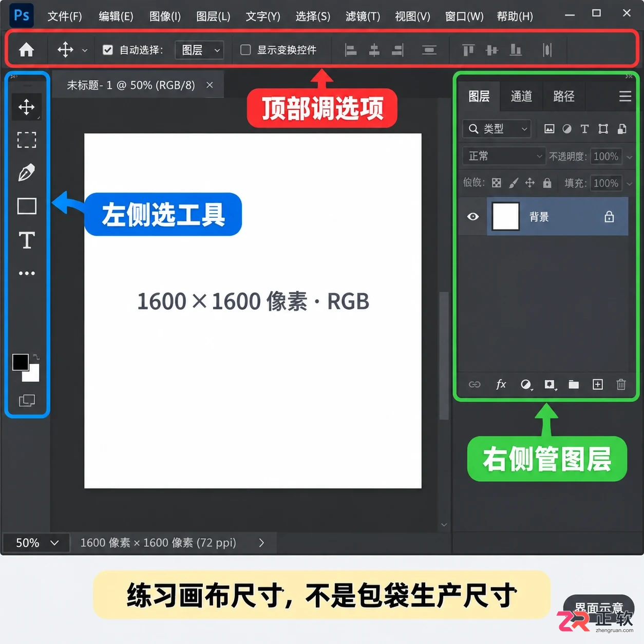Hide the 背景 layer with eye icon

click(x=473, y=217)
